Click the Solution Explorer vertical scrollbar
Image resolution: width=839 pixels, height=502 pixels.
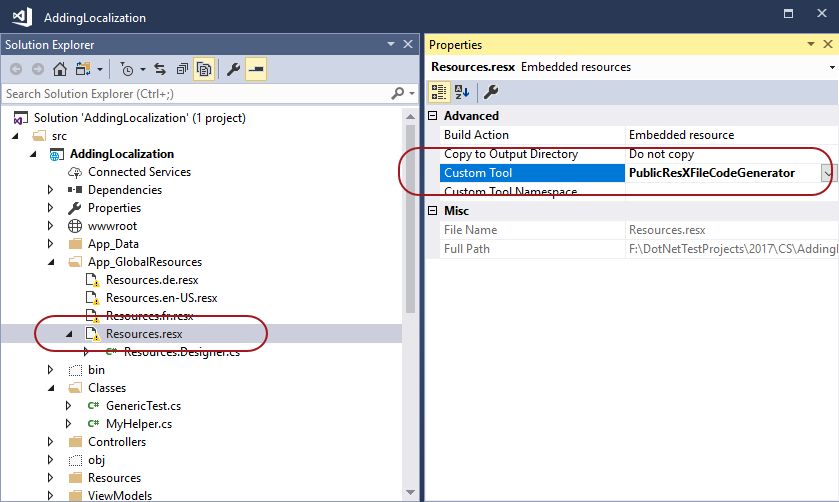[409, 220]
